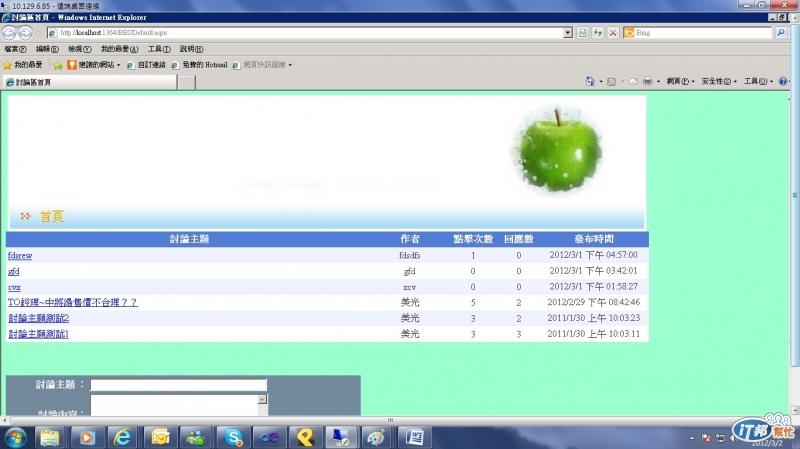
Task: Click the blank new tab button
Action: [x=187, y=82]
